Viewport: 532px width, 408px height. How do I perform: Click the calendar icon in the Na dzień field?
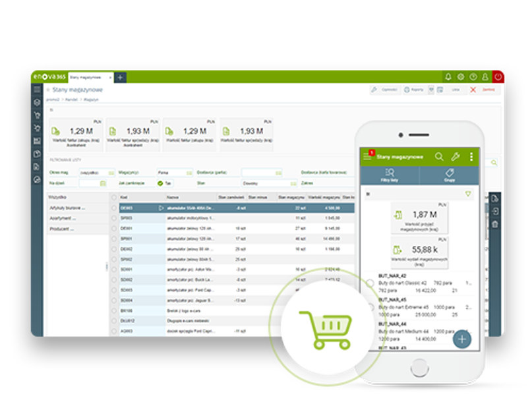pyautogui.click(x=103, y=183)
